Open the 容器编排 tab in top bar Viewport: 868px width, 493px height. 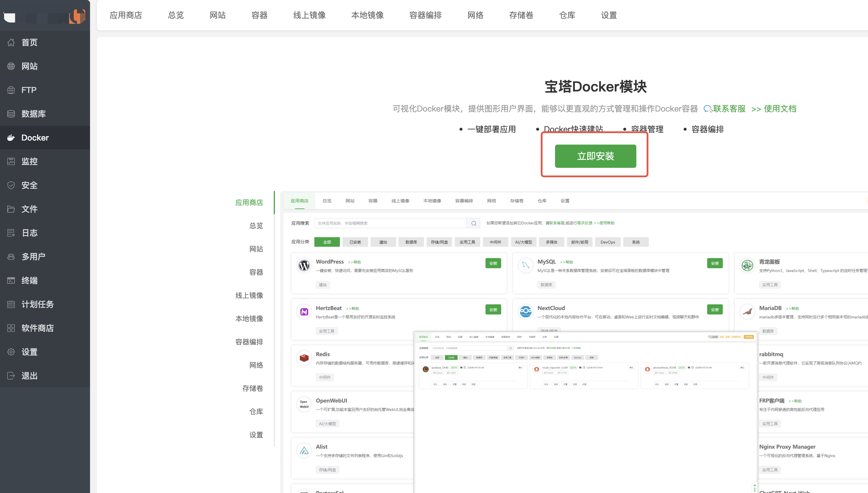(425, 15)
